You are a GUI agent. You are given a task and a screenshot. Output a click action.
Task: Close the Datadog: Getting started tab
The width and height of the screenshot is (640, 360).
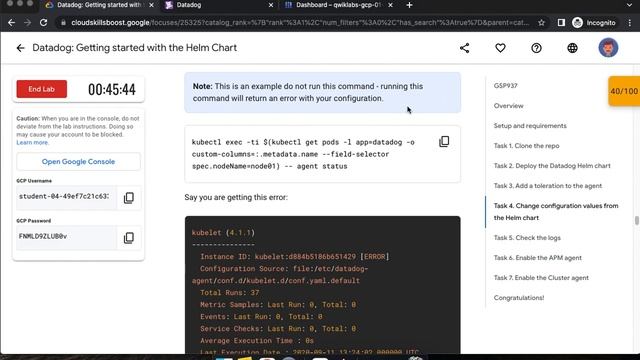pos(151,5)
